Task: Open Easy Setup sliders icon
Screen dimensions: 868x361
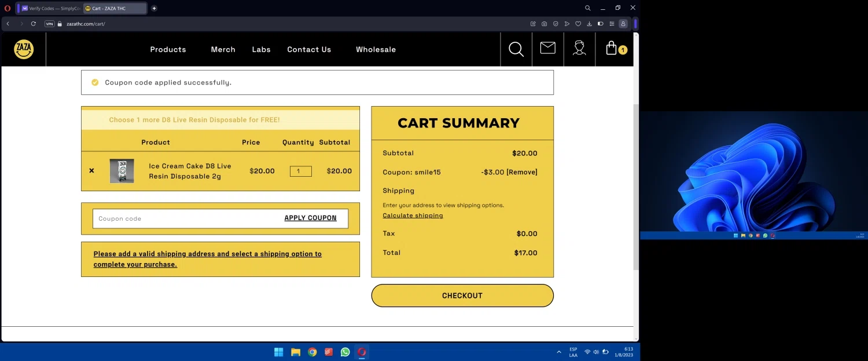Action: pos(612,24)
